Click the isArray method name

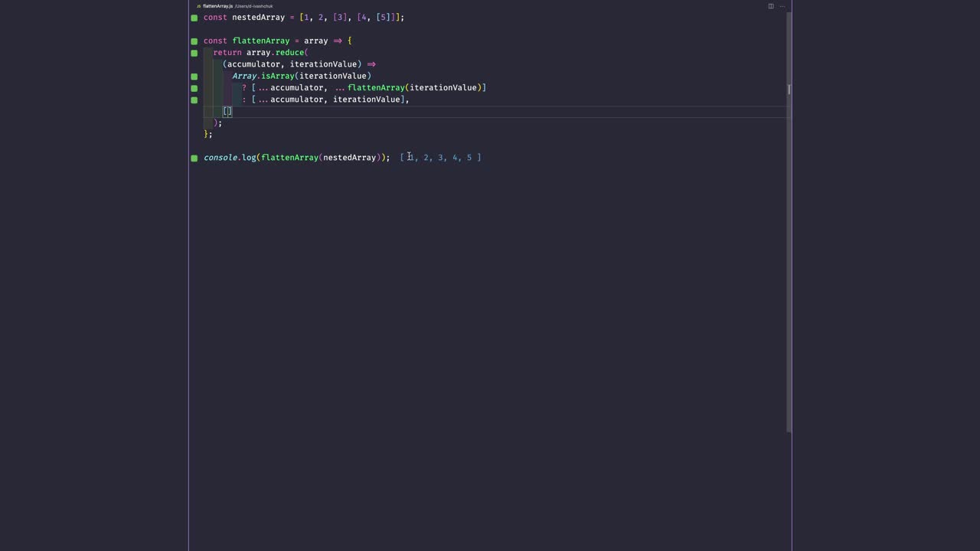pyautogui.click(x=277, y=76)
